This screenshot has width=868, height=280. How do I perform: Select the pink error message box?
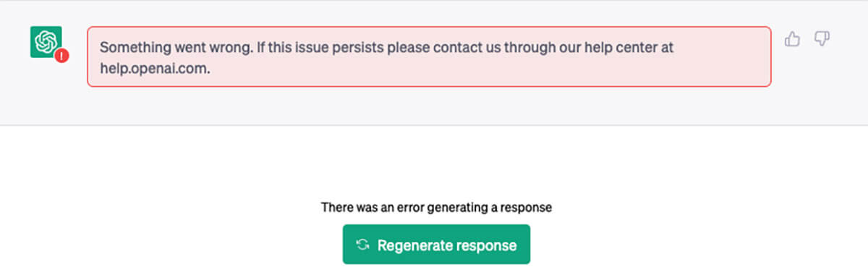point(429,56)
